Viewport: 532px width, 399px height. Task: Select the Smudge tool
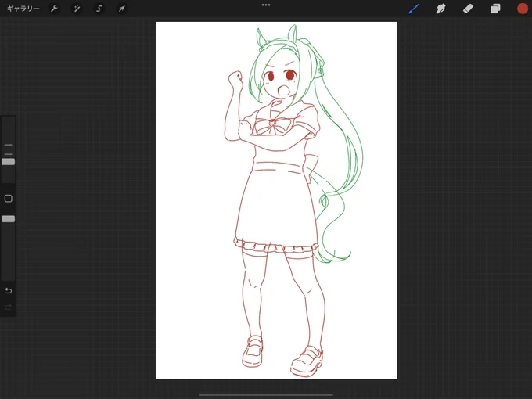440,9
